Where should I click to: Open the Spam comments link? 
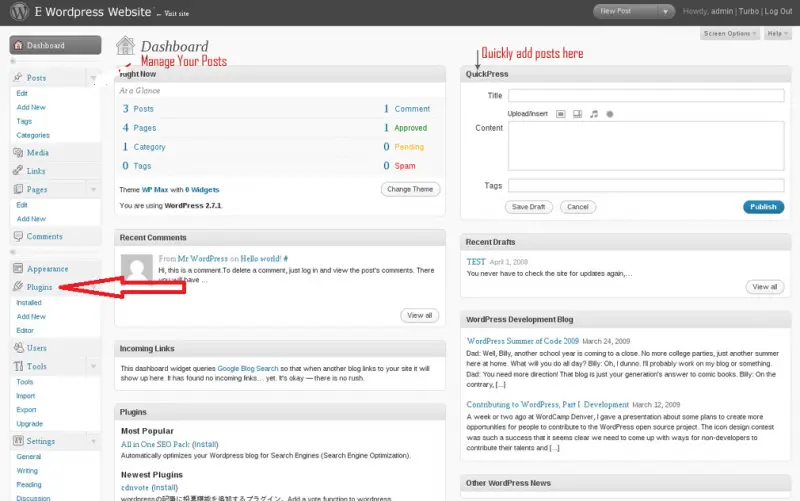click(405, 166)
